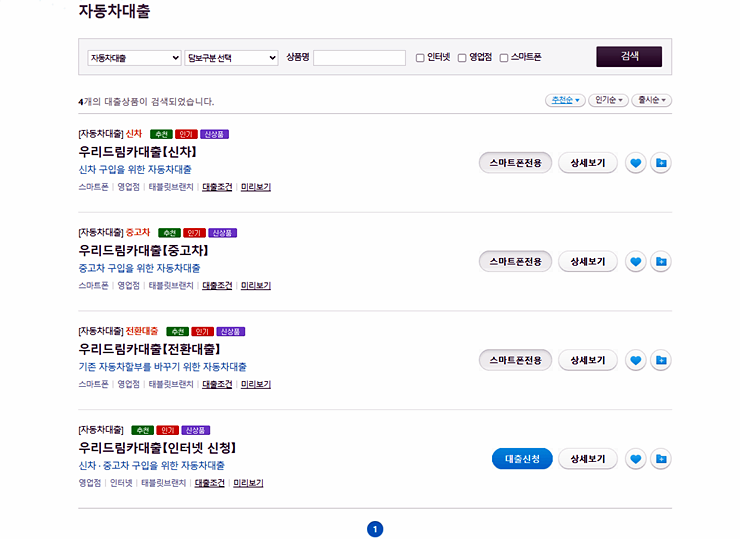Image resolution: width=740 pixels, height=539 pixels.
Task: Click heart icon for 우리드림카대출[중고차]
Action: coord(636,261)
